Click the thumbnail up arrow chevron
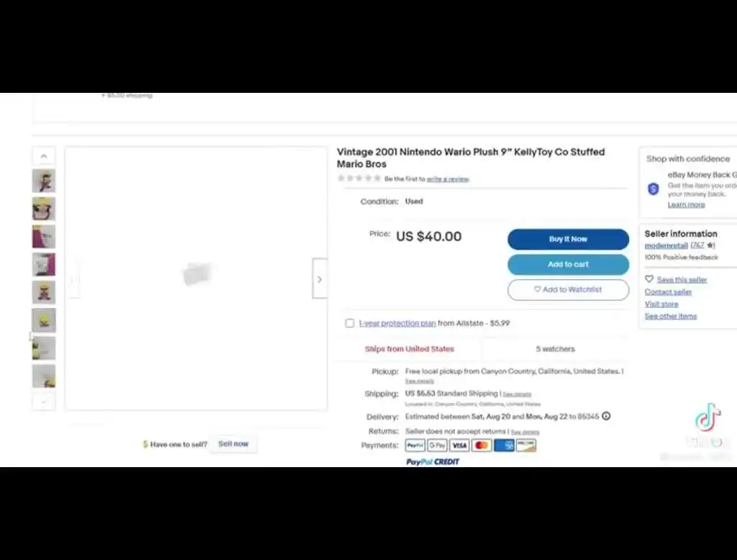This screenshot has width=737, height=560. [x=44, y=155]
